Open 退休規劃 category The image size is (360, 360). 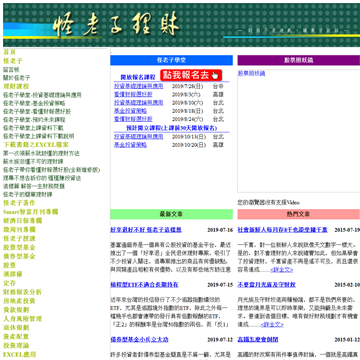[16, 328]
